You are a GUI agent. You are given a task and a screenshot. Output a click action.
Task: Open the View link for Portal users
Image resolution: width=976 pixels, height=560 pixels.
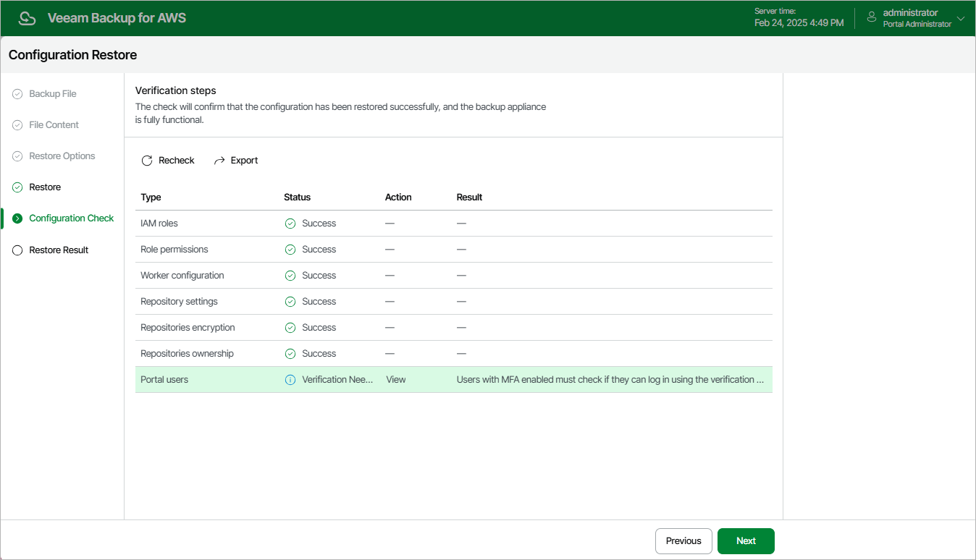(x=396, y=380)
